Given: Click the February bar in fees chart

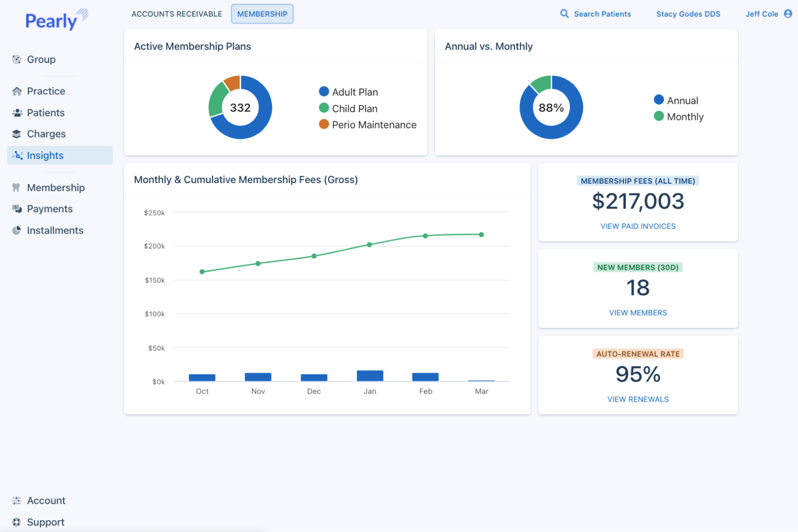Looking at the screenshot, I should click(426, 377).
